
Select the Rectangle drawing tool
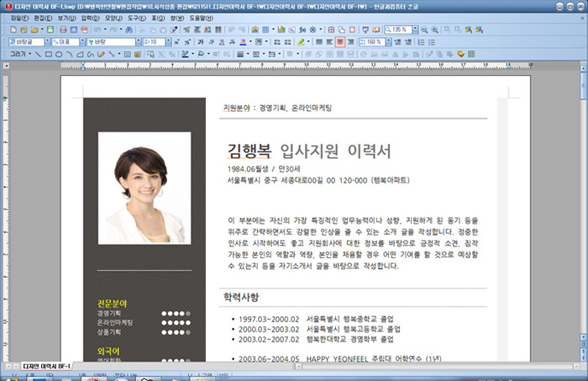click(49, 55)
